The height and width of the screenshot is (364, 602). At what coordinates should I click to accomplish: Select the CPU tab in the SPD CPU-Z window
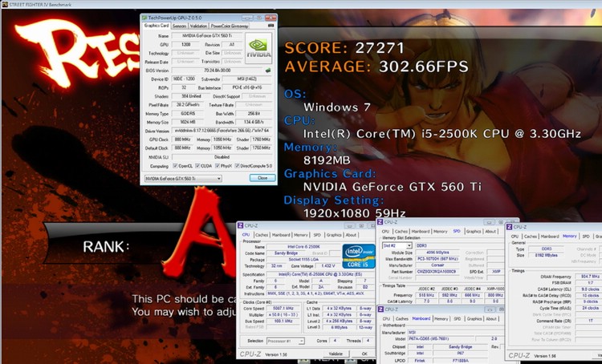[385, 231]
